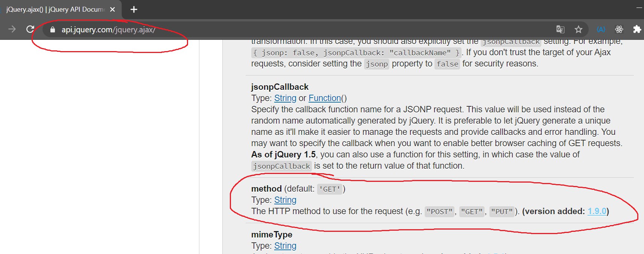The image size is (644, 254).
Task: Reload the jQuery API page
Action: (x=30, y=29)
